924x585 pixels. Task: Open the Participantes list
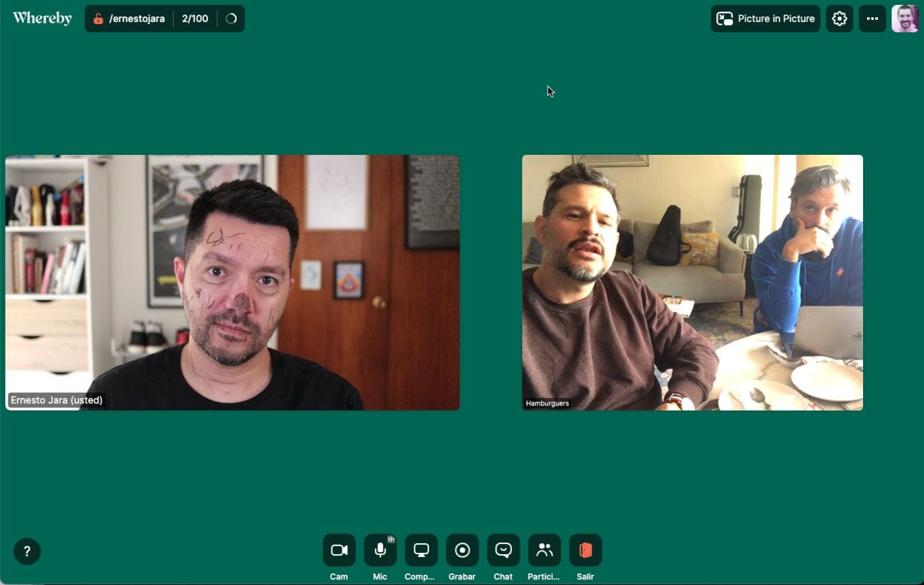coord(544,550)
